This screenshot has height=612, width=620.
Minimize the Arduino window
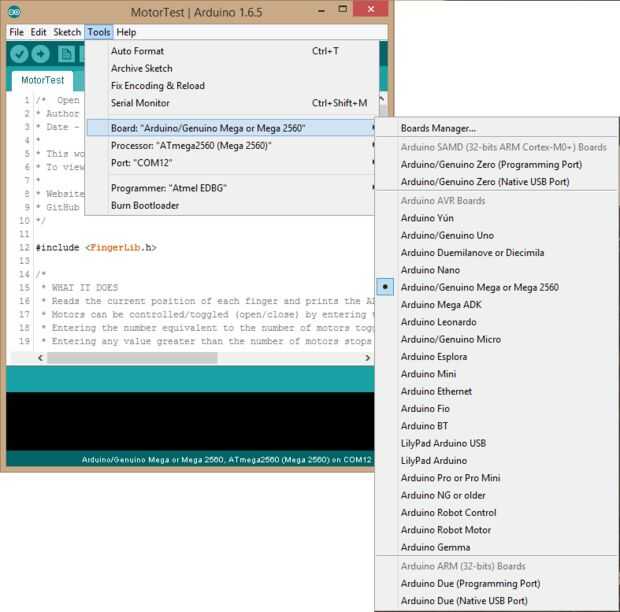pyautogui.click(x=321, y=11)
